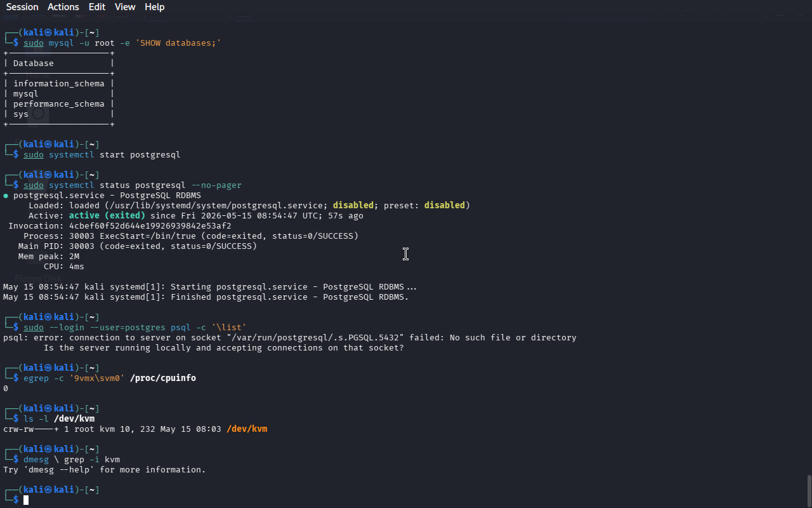Screen dimensions: 812x508
Task: Click underlined sudo in the mysql command
Action: coord(34,43)
